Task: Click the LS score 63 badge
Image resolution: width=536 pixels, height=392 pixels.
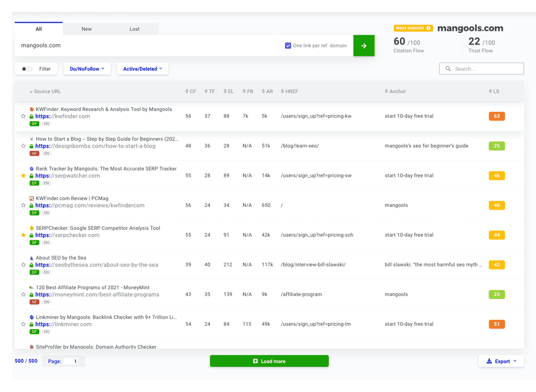Action: [497, 116]
